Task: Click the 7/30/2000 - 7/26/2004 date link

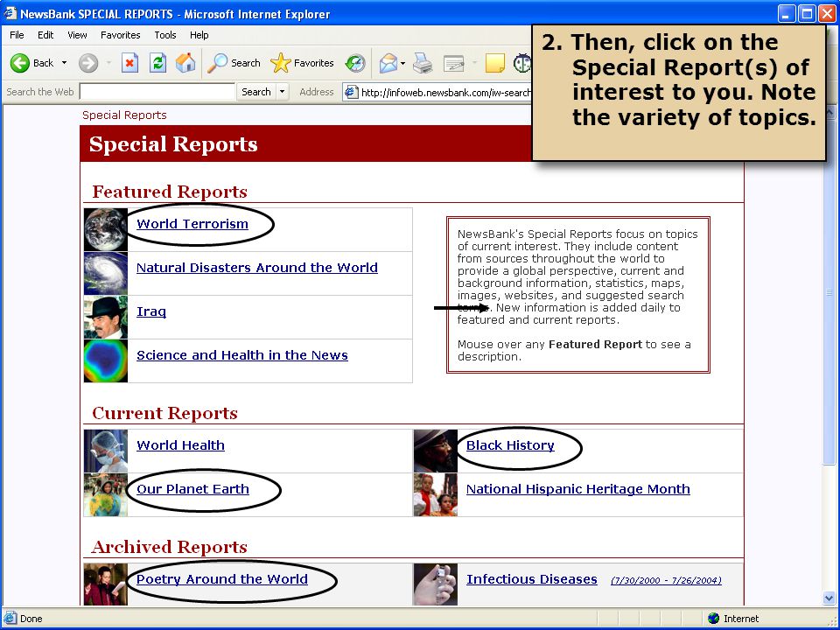Action: click(x=666, y=580)
